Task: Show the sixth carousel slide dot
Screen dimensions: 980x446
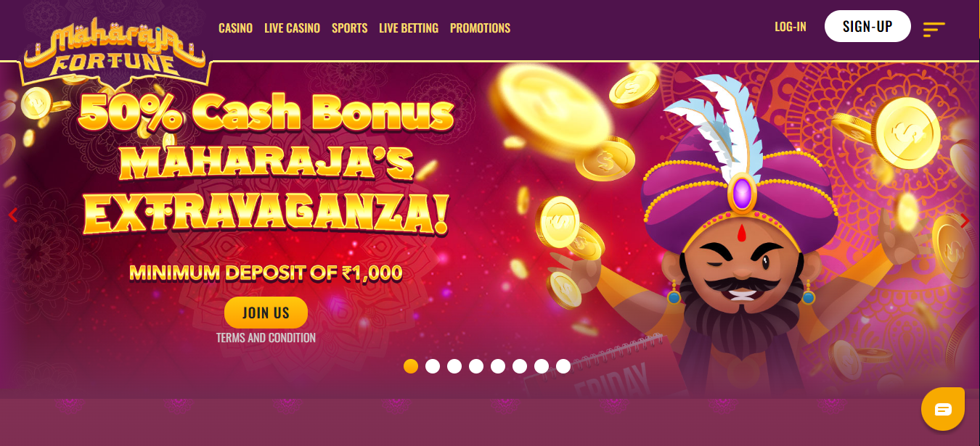Action: pos(520,366)
